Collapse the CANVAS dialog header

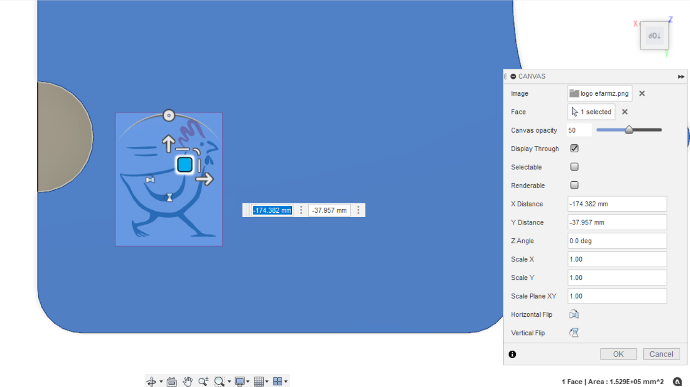(x=513, y=76)
